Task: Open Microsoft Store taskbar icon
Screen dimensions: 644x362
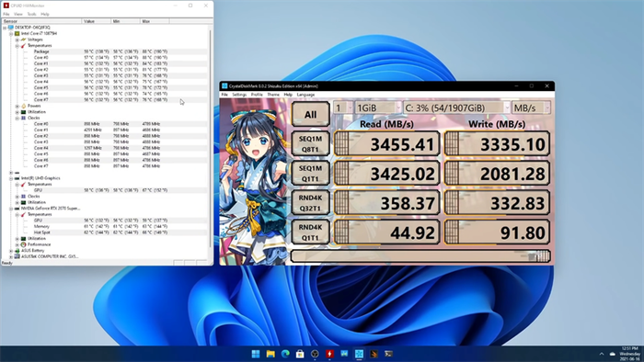Action: [300, 354]
